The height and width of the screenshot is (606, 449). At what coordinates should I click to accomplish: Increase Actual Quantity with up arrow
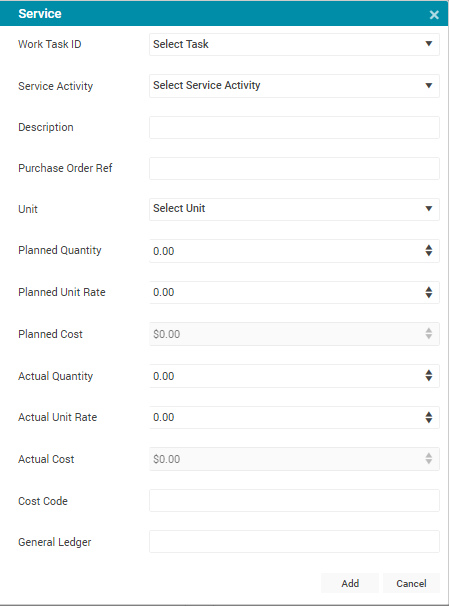(x=429, y=372)
